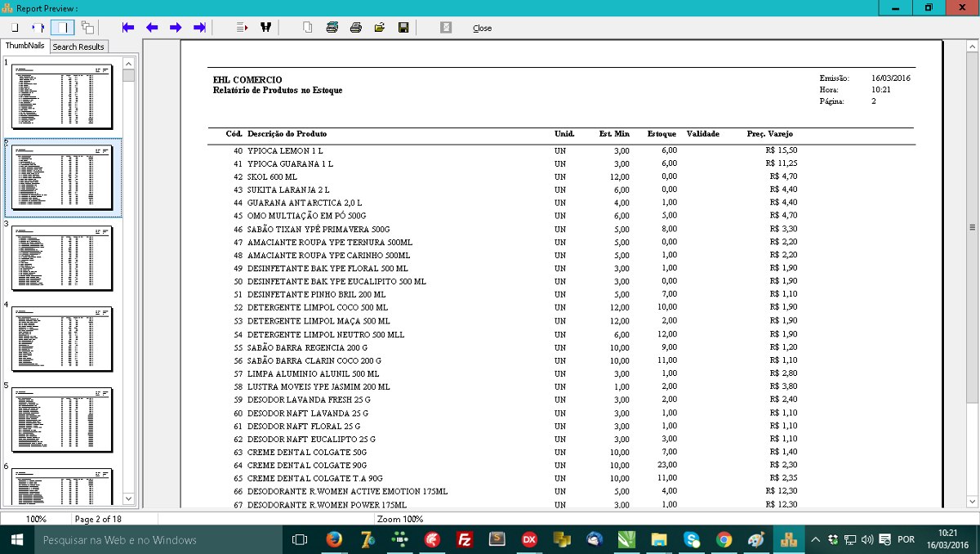Click 'SKOL 600 ML' product text
Image resolution: width=980 pixels, height=554 pixels.
click(273, 176)
